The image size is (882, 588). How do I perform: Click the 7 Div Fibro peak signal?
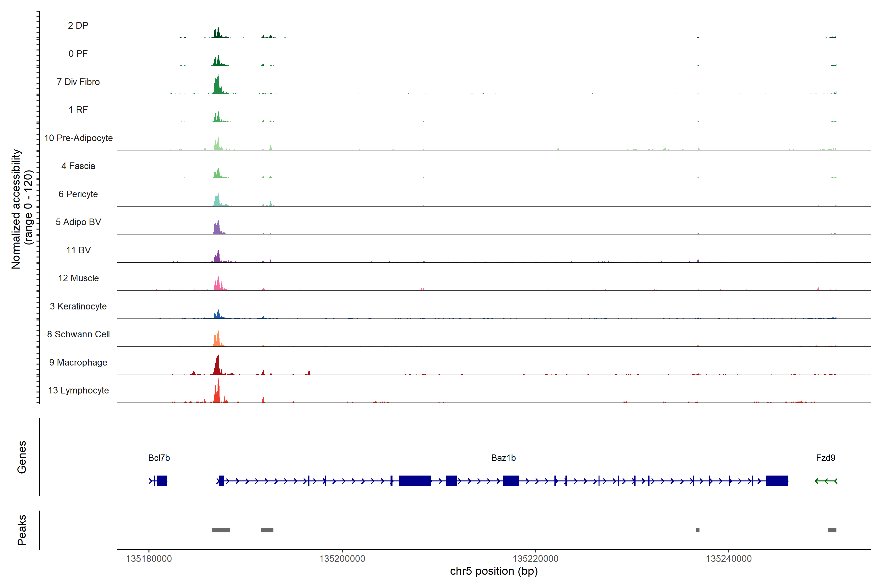(x=217, y=87)
